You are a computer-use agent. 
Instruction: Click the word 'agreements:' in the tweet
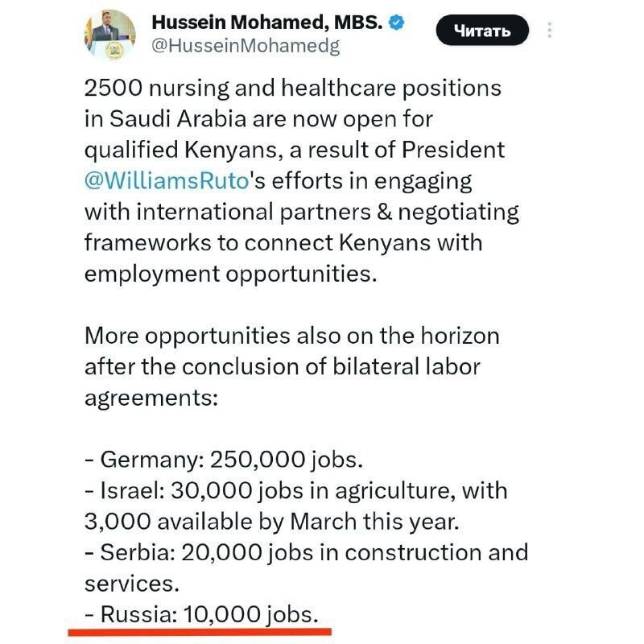tap(151, 398)
